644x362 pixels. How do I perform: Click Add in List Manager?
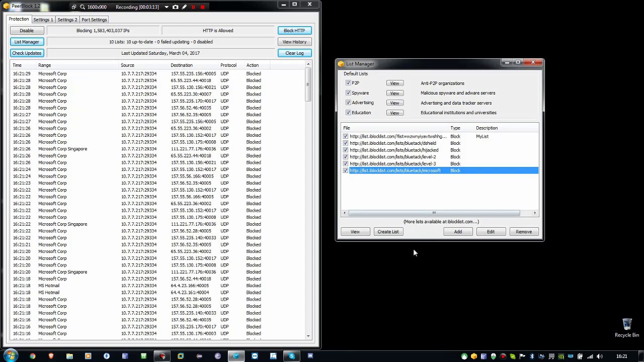point(458,232)
